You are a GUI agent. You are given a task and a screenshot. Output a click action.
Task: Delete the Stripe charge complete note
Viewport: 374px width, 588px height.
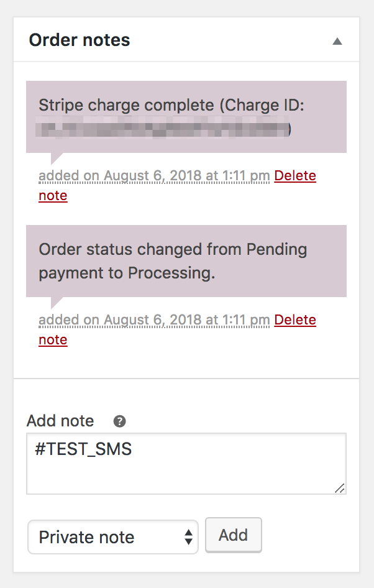[x=294, y=175]
